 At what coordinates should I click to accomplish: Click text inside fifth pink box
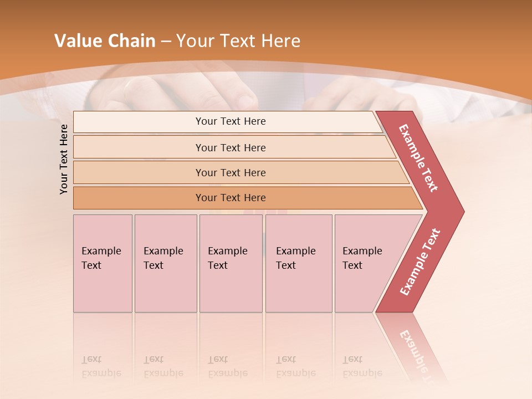[362, 258]
